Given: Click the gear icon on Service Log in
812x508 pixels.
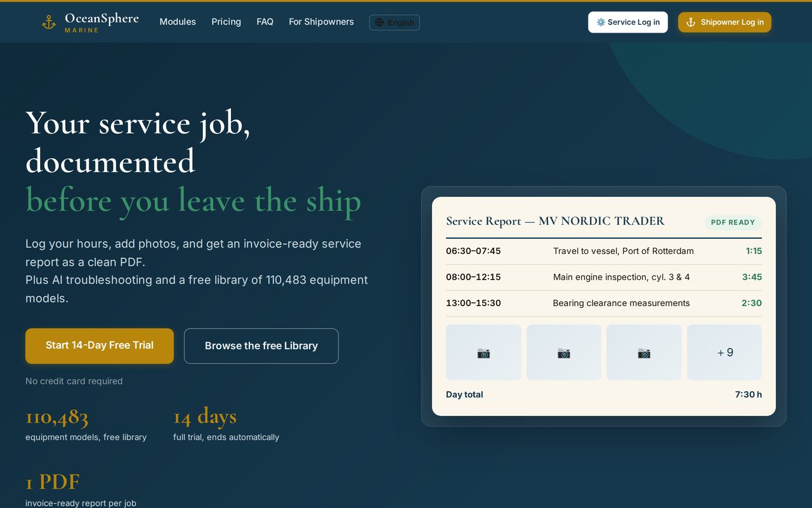Looking at the screenshot, I should [x=601, y=22].
